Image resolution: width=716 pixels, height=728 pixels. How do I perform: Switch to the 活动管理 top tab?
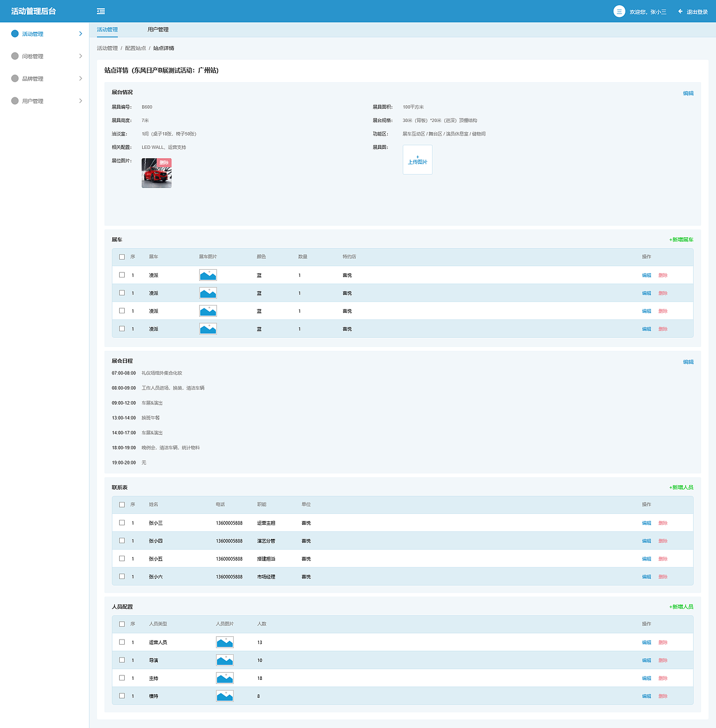point(107,30)
